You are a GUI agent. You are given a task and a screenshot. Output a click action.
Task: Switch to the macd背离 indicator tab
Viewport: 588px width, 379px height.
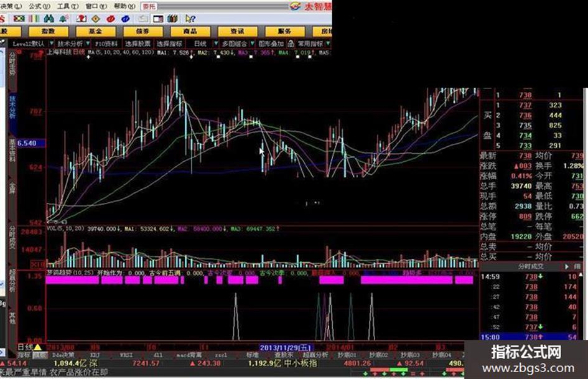189,355
